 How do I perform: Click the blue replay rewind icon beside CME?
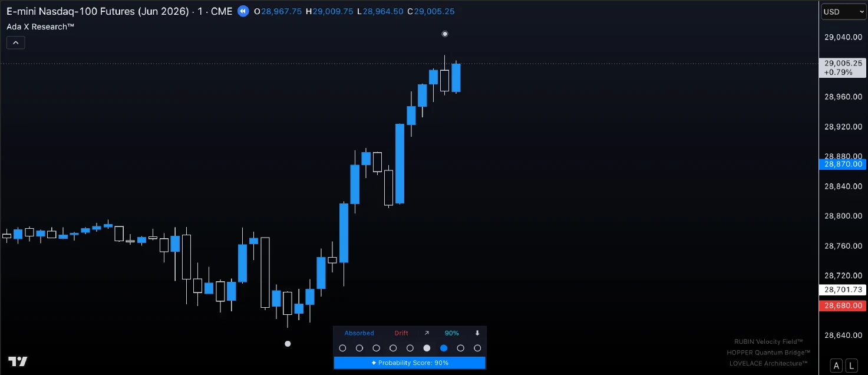click(x=243, y=11)
